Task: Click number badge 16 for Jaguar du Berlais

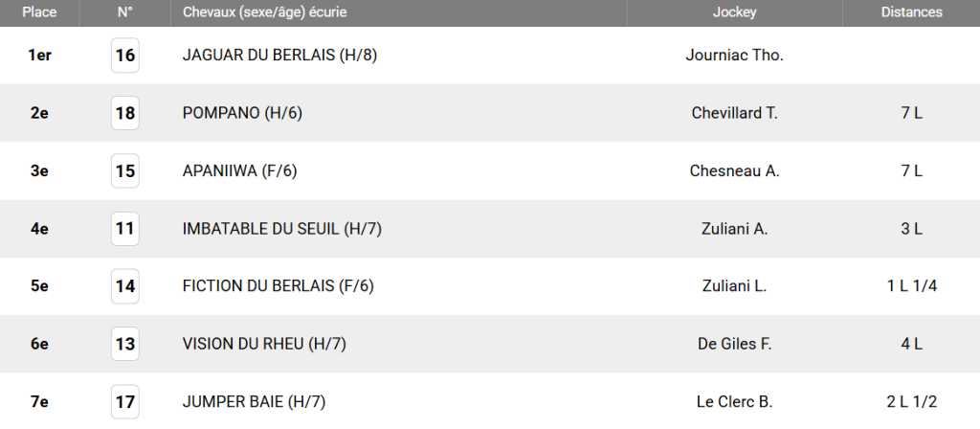Action: (125, 56)
